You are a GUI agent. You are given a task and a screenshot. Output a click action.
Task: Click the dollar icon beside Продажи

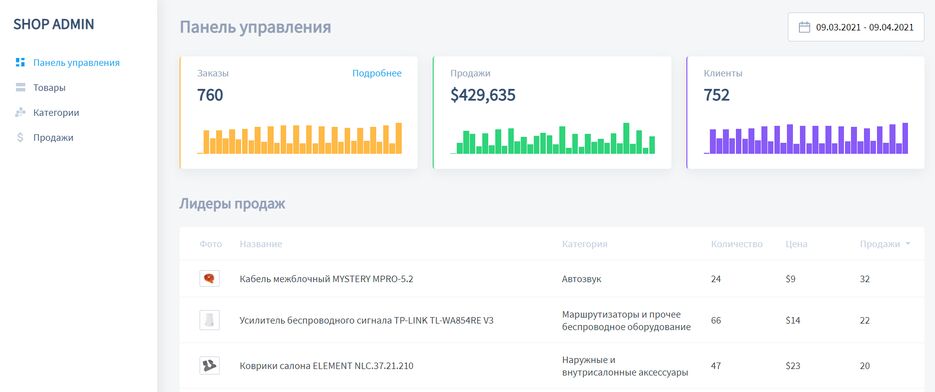(x=20, y=137)
